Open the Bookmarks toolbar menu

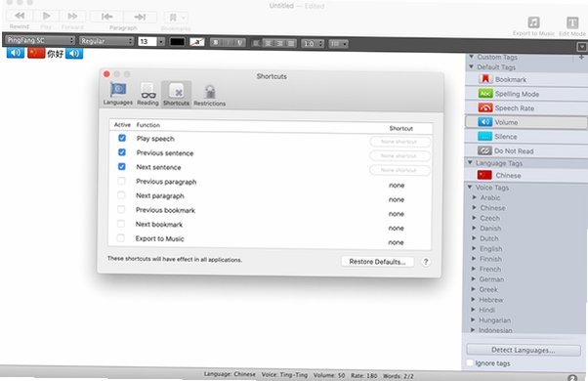[x=176, y=18]
